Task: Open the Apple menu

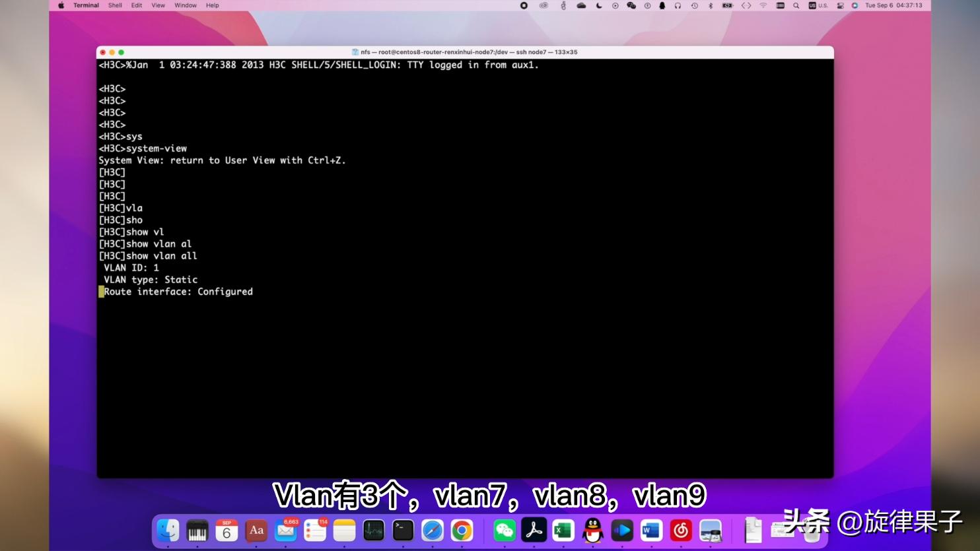Action: [61, 5]
